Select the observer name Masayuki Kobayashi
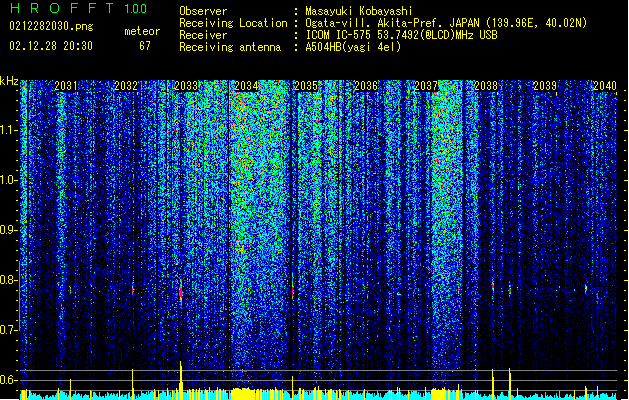This screenshot has width=629, height=400. point(359,11)
